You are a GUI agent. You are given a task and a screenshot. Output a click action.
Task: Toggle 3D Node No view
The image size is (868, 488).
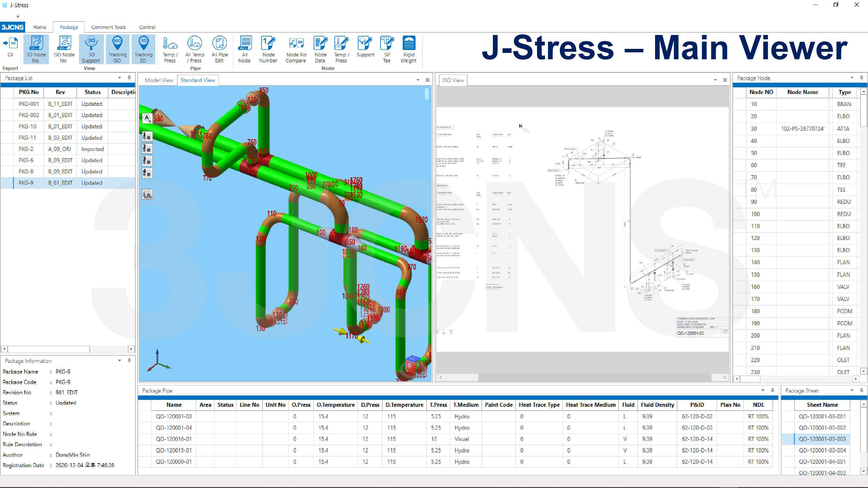tap(36, 49)
